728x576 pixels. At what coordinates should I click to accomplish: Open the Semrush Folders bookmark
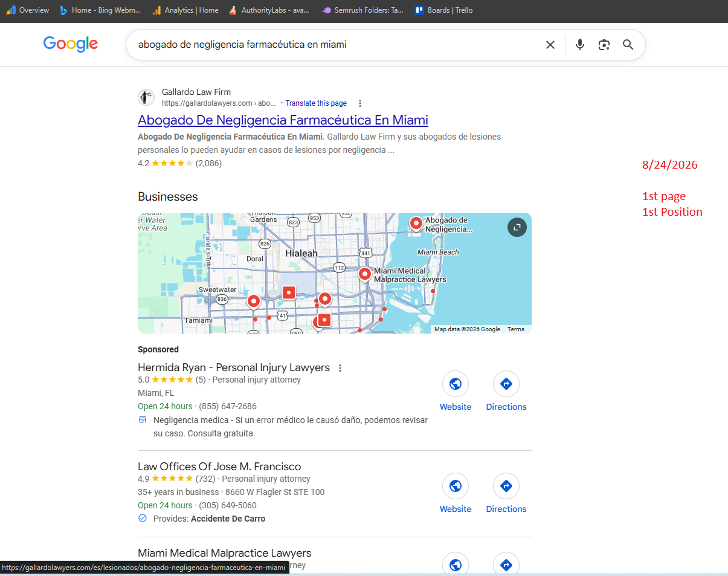click(363, 10)
